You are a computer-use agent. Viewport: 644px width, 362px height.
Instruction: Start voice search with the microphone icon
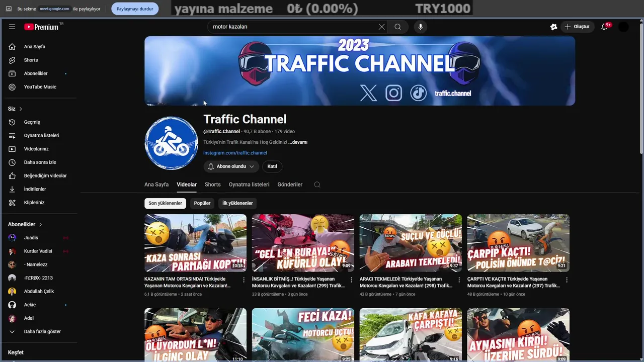(421, 27)
